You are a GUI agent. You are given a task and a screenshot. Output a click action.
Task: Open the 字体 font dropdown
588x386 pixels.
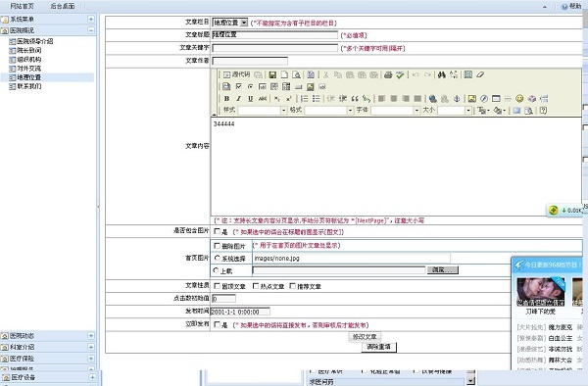point(395,110)
